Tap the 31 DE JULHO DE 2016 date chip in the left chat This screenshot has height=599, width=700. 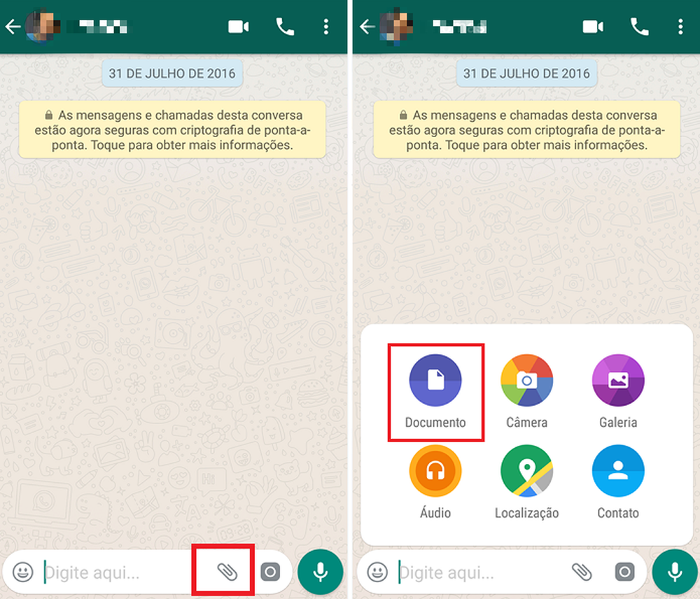172,73
